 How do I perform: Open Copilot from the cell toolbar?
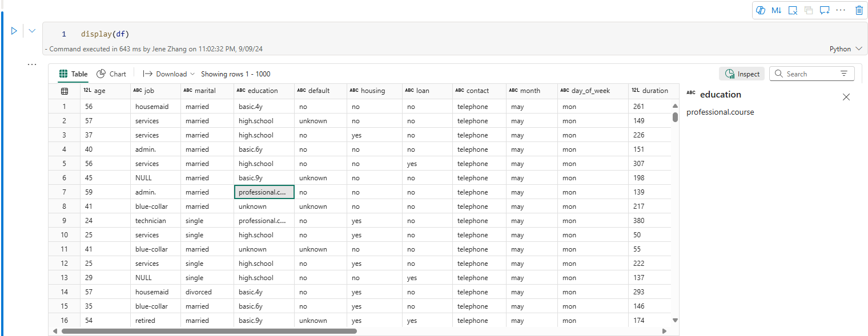(x=760, y=10)
